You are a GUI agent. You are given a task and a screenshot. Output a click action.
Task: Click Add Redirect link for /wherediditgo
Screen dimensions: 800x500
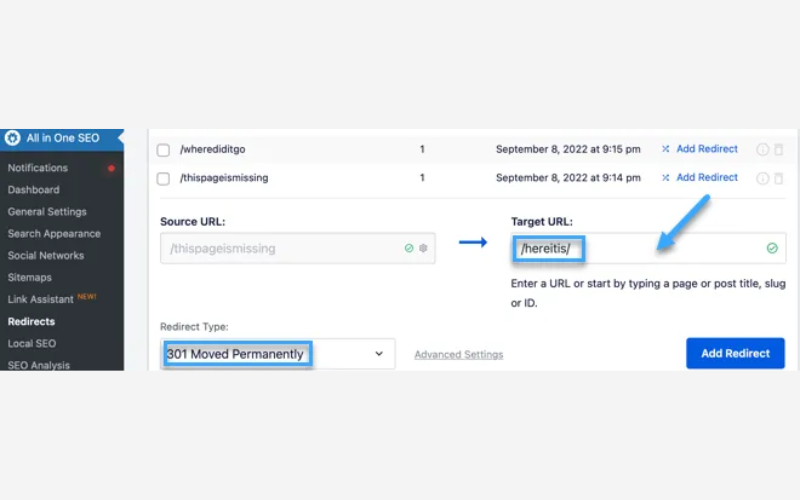point(706,149)
